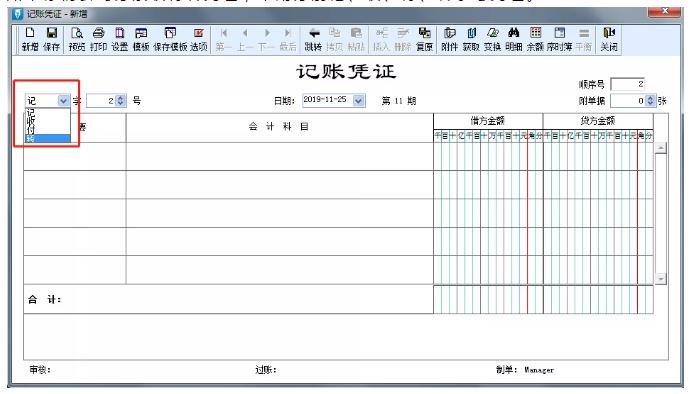Choose 收 from the voucher type dropdown list
Image resolution: width=698 pixels, height=394 pixels.
[x=48, y=120]
